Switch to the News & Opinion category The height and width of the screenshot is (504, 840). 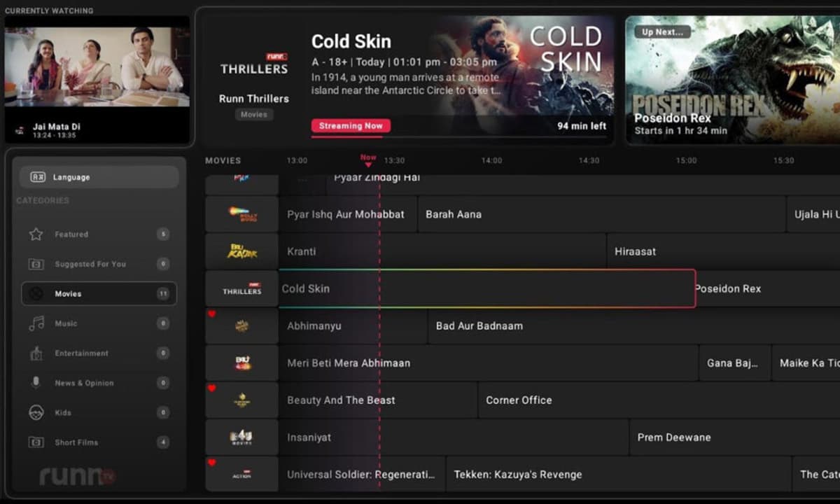[99, 383]
